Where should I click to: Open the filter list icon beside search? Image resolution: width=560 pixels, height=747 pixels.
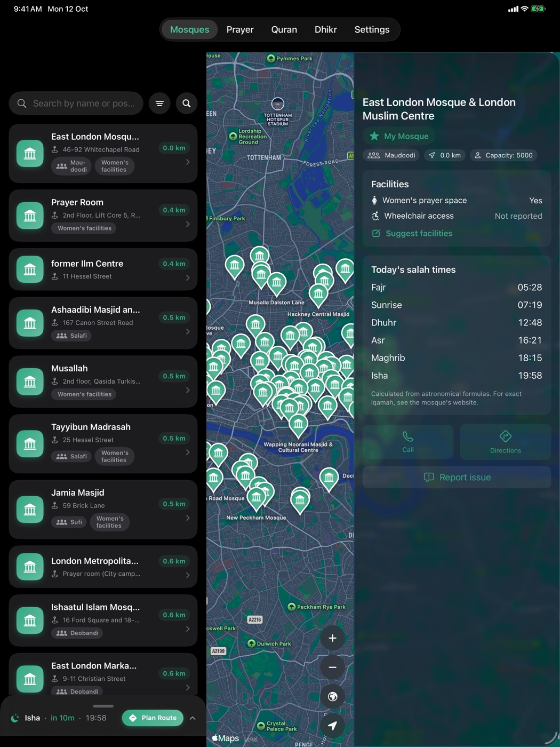(x=159, y=104)
